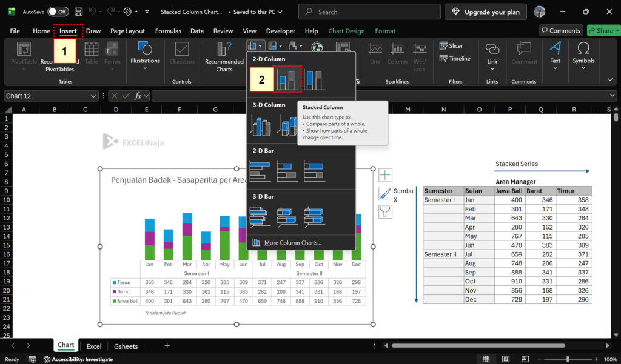Insert a Column sparkline
Viewport: 621px width, 364px height.
pos(397,54)
